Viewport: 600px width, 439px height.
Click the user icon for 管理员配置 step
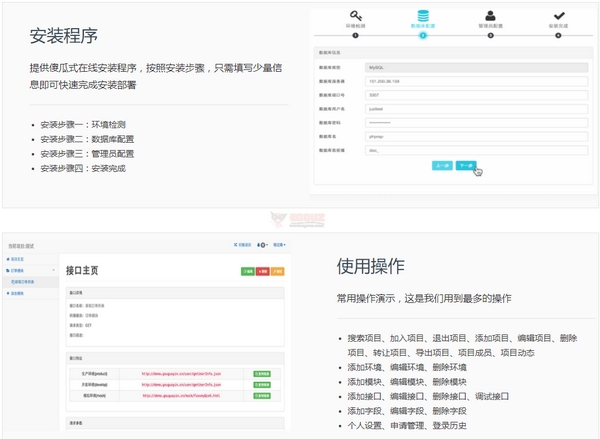click(489, 16)
